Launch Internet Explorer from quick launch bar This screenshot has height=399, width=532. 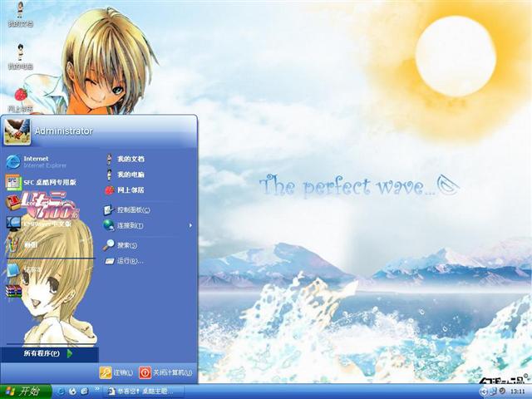[x=62, y=392]
